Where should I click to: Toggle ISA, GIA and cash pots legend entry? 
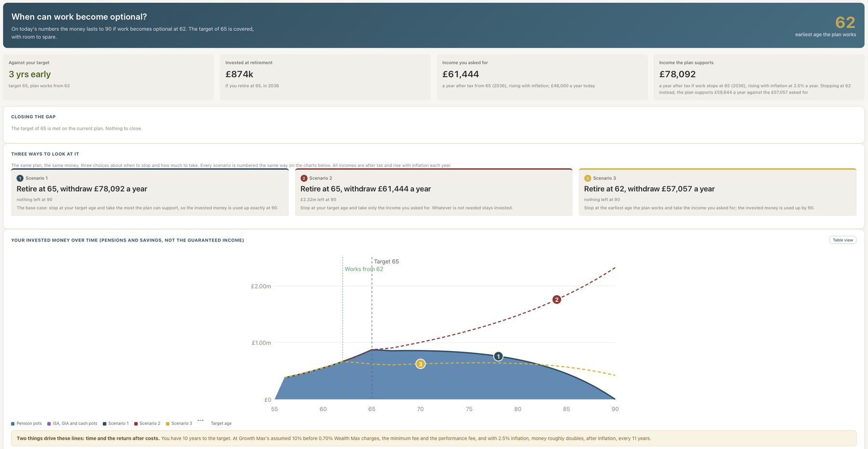click(72, 423)
